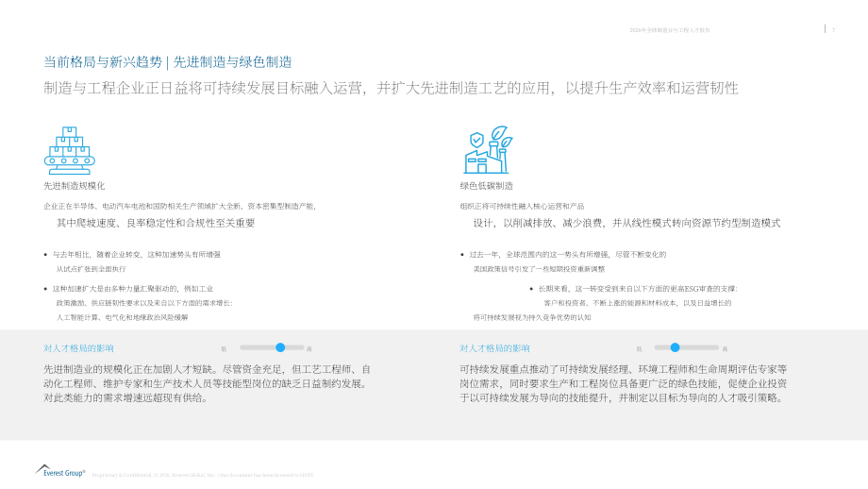Click the Everest Group logo
Viewport: 868px width, 489px height.
59,471
